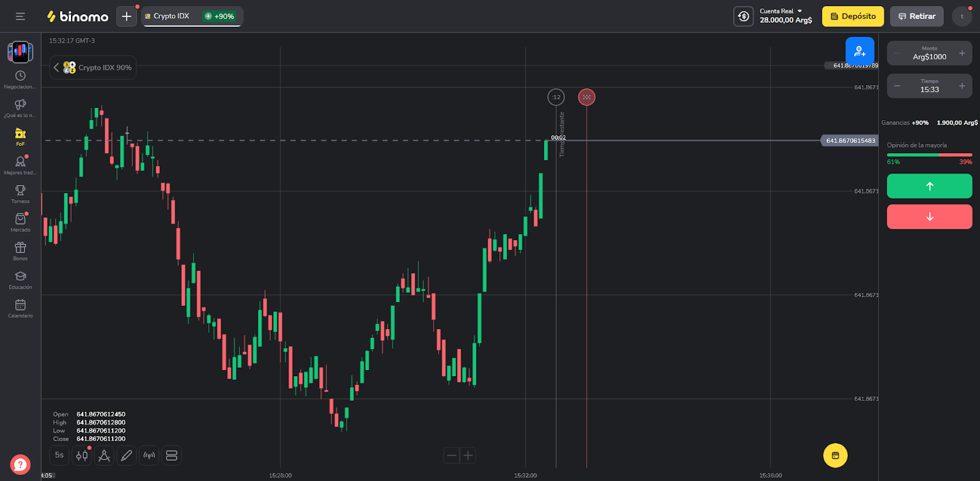
Task: Open the help support chat bubble
Action: tap(20, 464)
